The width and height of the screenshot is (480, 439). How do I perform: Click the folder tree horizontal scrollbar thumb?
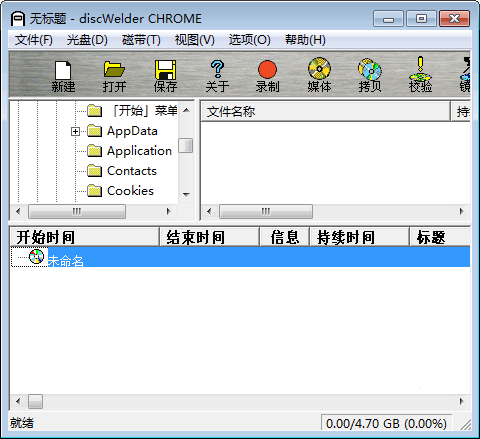click(x=77, y=211)
